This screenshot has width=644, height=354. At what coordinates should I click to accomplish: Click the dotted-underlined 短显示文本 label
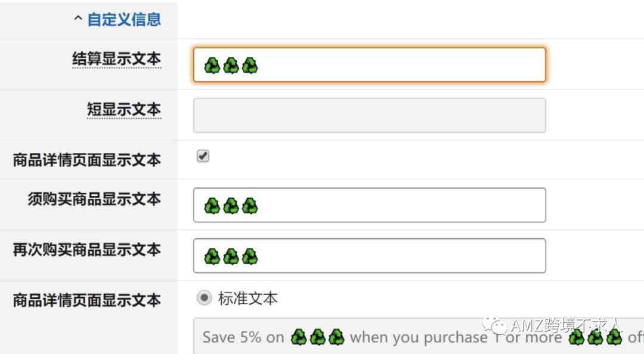click(123, 109)
